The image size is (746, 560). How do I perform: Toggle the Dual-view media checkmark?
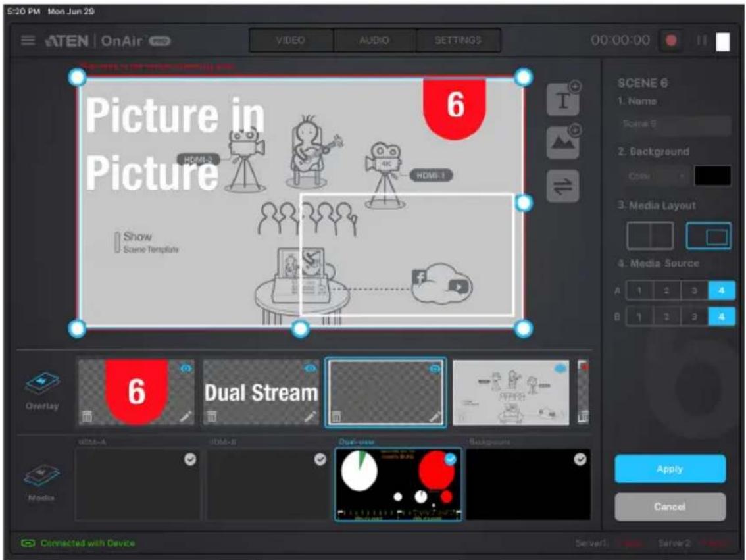point(450,459)
